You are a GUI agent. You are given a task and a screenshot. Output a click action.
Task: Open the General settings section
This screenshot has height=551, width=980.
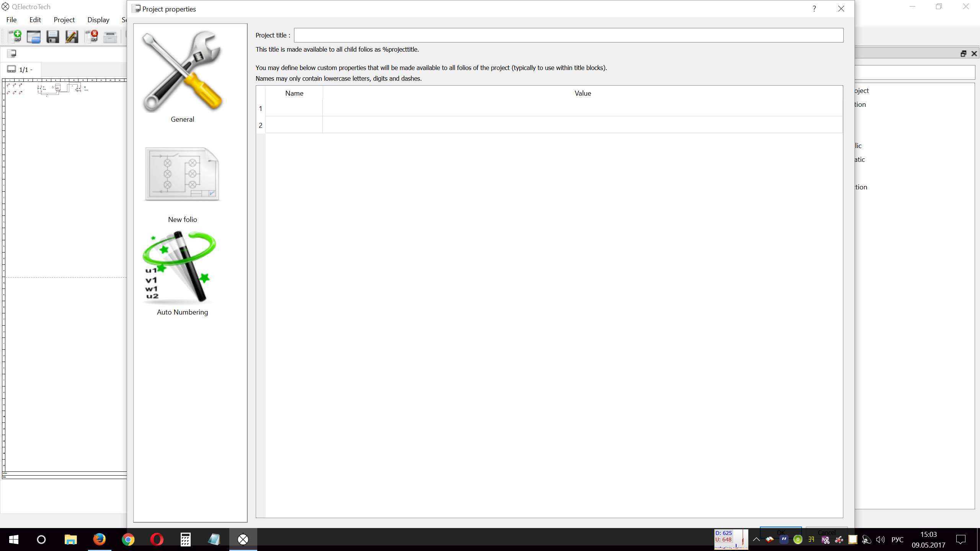[182, 77]
